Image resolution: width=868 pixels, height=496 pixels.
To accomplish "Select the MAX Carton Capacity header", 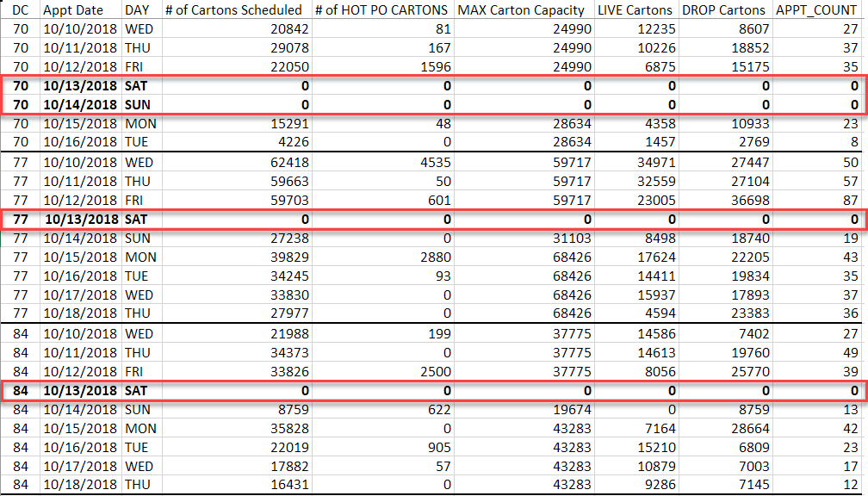I will (522, 10).
